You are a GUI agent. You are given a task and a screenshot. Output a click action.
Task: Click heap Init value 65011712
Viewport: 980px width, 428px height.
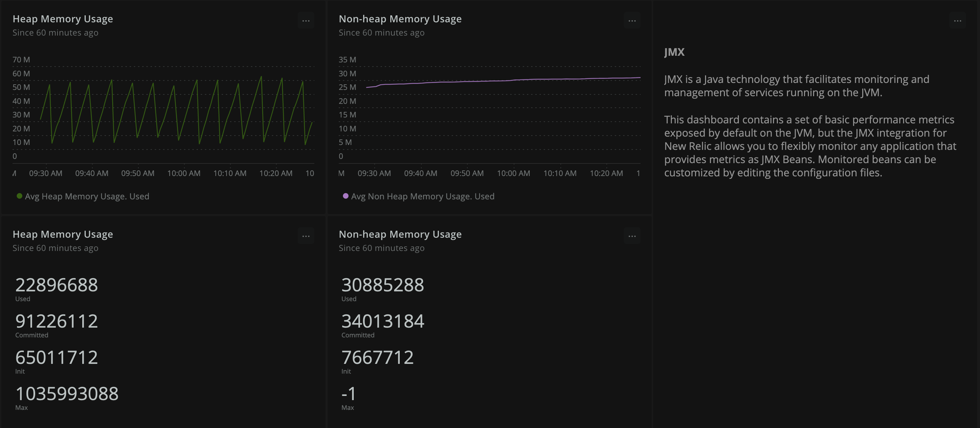[57, 357]
